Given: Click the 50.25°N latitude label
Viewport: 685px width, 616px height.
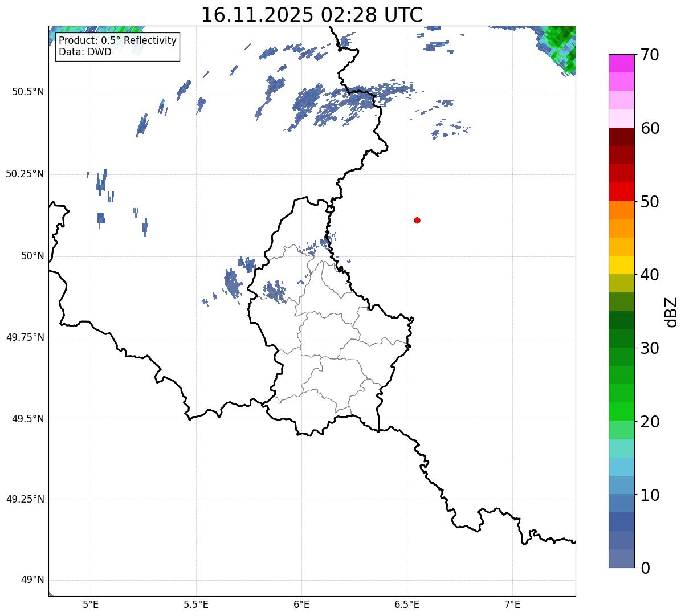Looking at the screenshot, I should [x=25, y=174].
